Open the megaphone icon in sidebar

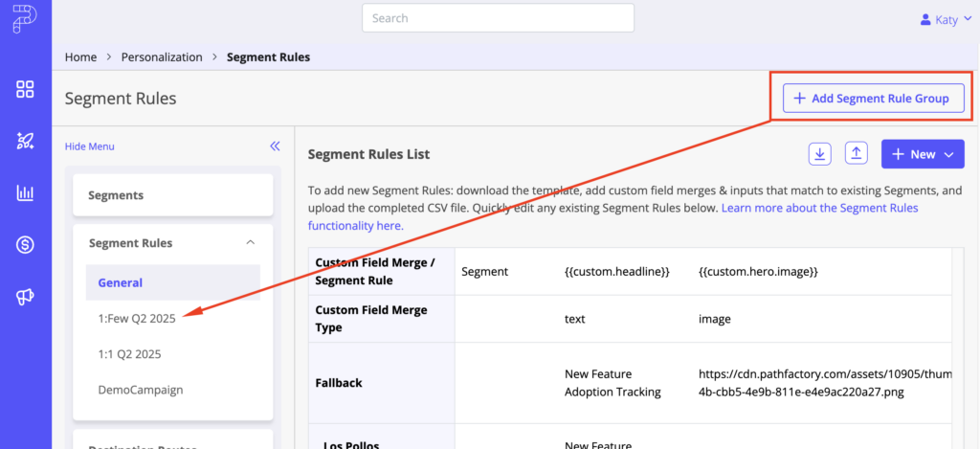click(x=25, y=298)
